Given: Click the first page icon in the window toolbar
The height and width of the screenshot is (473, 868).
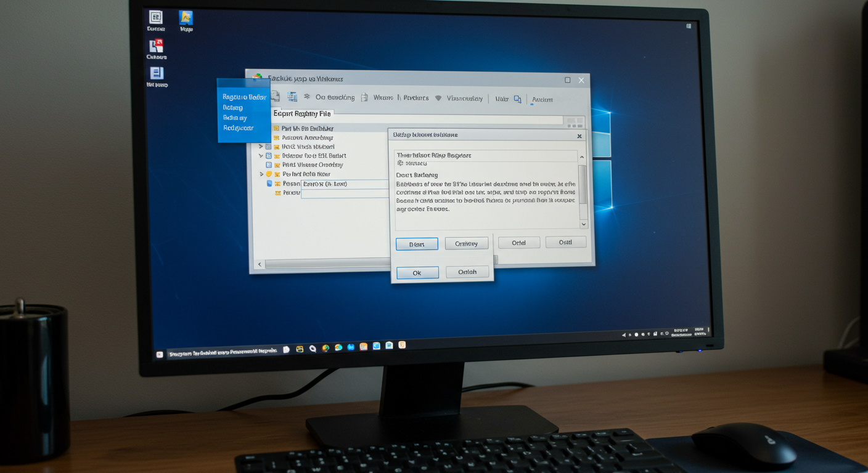Looking at the screenshot, I should pyautogui.click(x=275, y=97).
